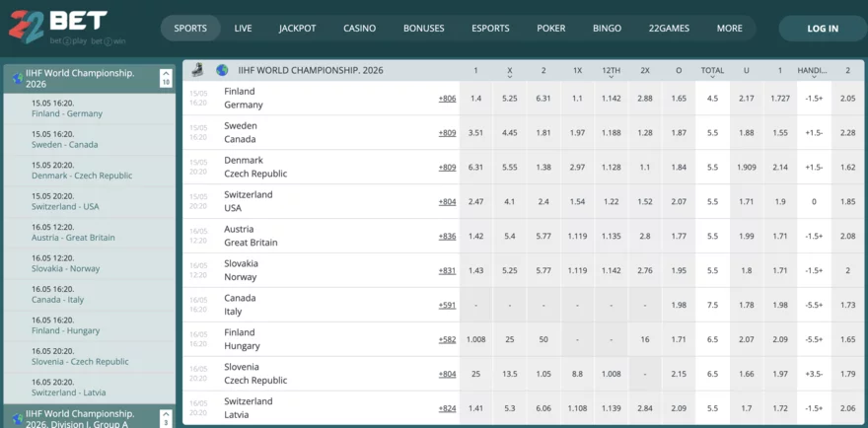Pick draw odds 5.25 for Finland vs Germany

[510, 99]
